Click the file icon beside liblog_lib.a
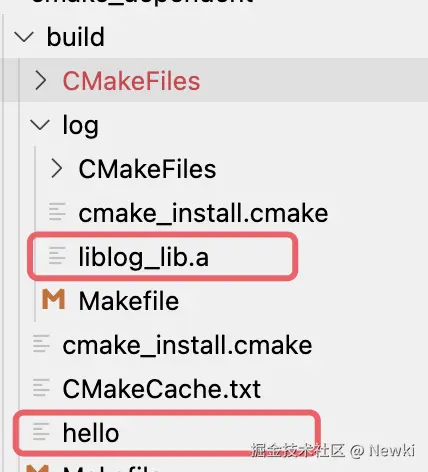The image size is (428, 472). [57, 256]
